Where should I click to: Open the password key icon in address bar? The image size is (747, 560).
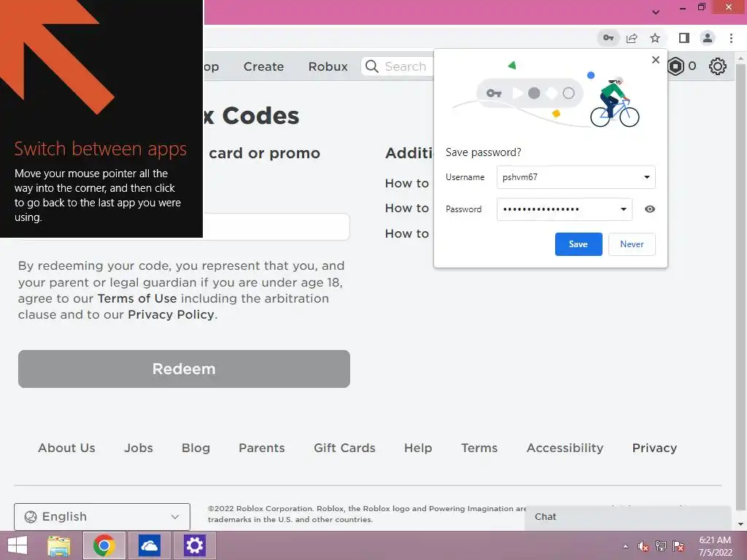[608, 38]
